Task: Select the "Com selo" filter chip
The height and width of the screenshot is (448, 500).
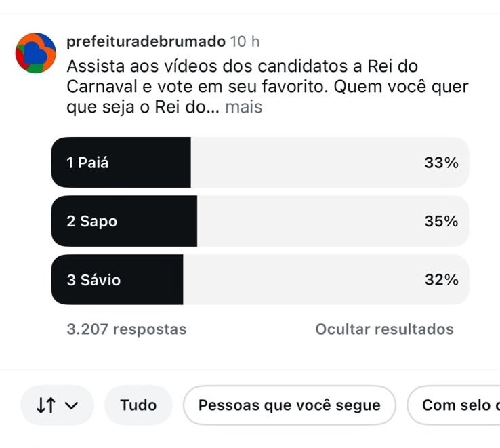Action: tap(455, 405)
